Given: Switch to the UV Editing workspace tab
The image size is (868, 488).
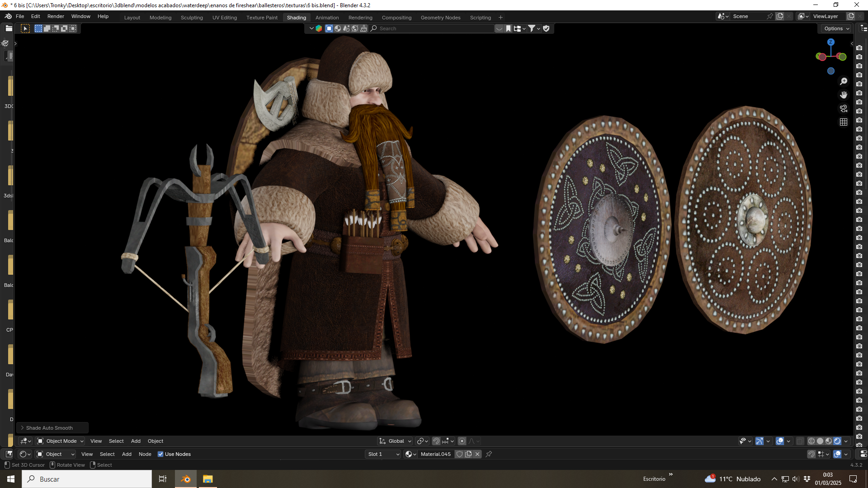Looking at the screenshot, I should 225,18.
